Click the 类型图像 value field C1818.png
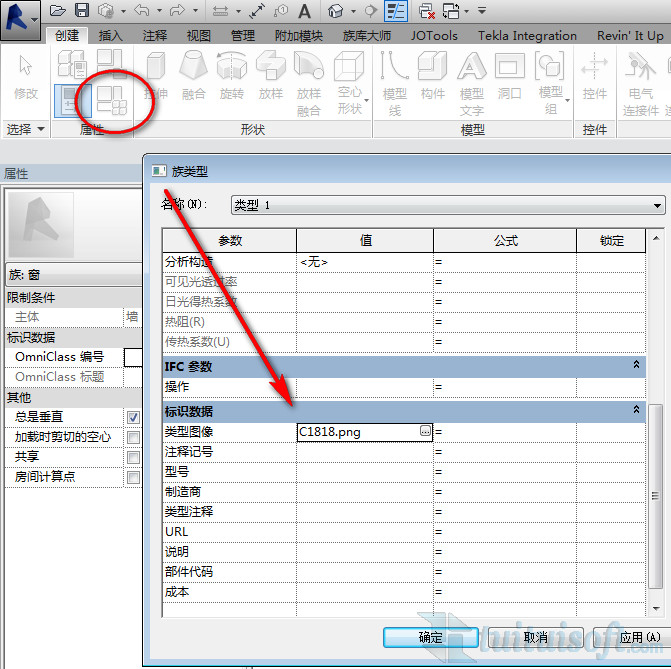The height and width of the screenshot is (669, 671). pos(358,432)
